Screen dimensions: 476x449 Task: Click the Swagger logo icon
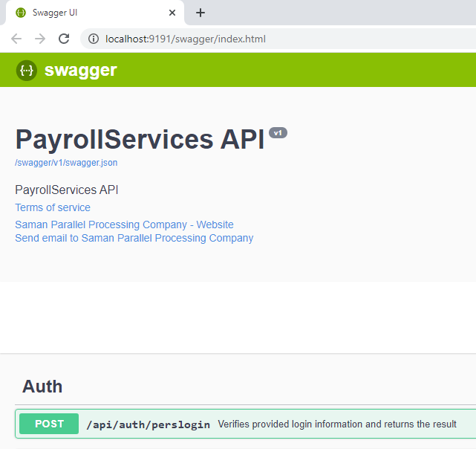click(27, 70)
